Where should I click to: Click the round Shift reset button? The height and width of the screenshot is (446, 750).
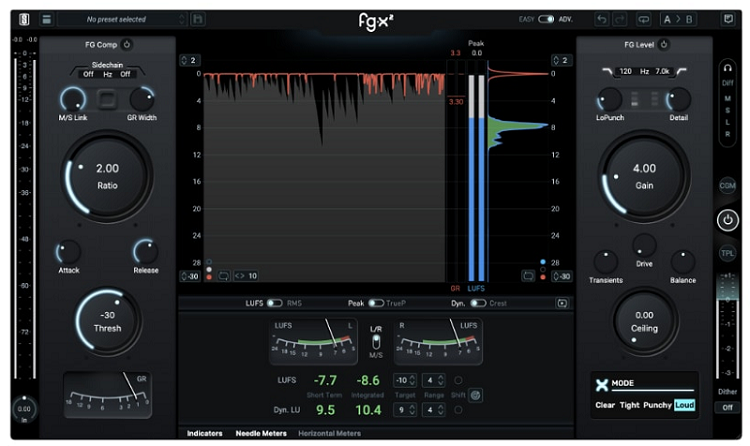pyautogui.click(x=475, y=395)
